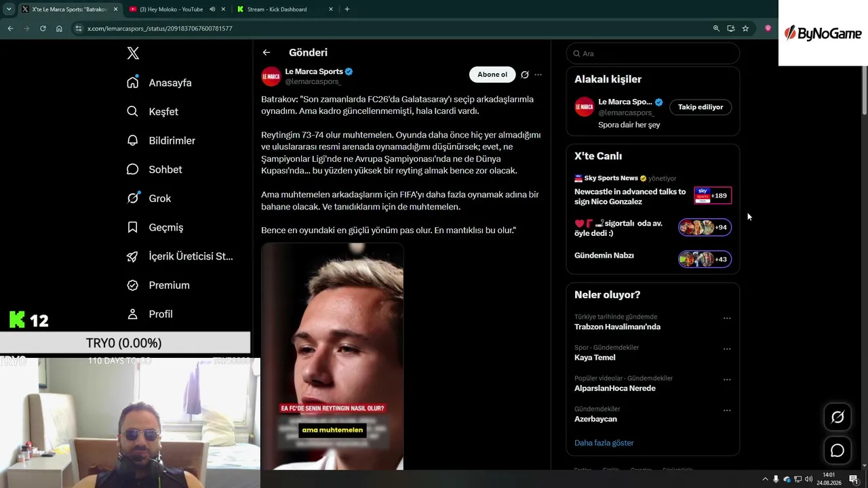Open a new browser tab
868x488 pixels.
347,9
